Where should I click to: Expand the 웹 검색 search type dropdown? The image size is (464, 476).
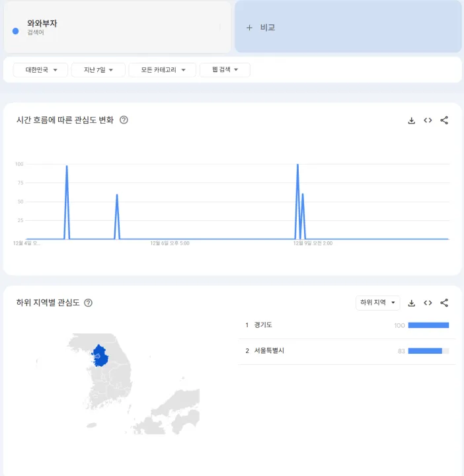225,70
